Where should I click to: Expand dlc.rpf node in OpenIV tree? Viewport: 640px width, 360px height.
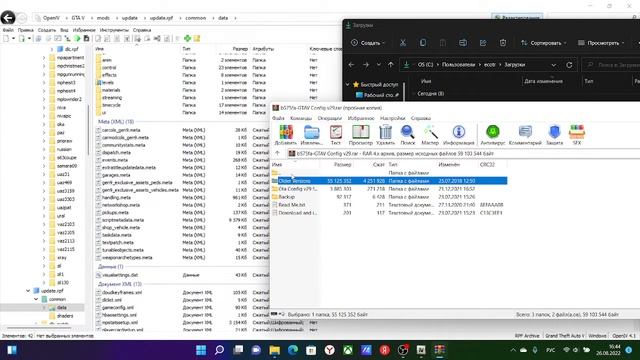pyautogui.click(x=52, y=49)
